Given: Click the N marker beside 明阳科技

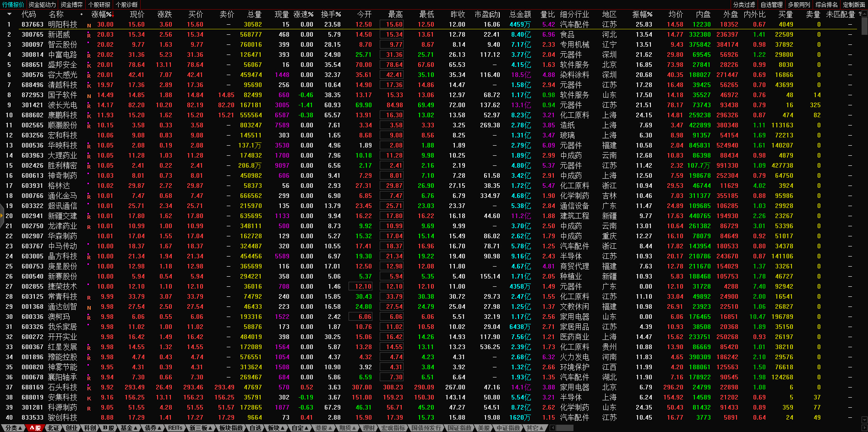Looking at the screenshot, I should 89,25.
